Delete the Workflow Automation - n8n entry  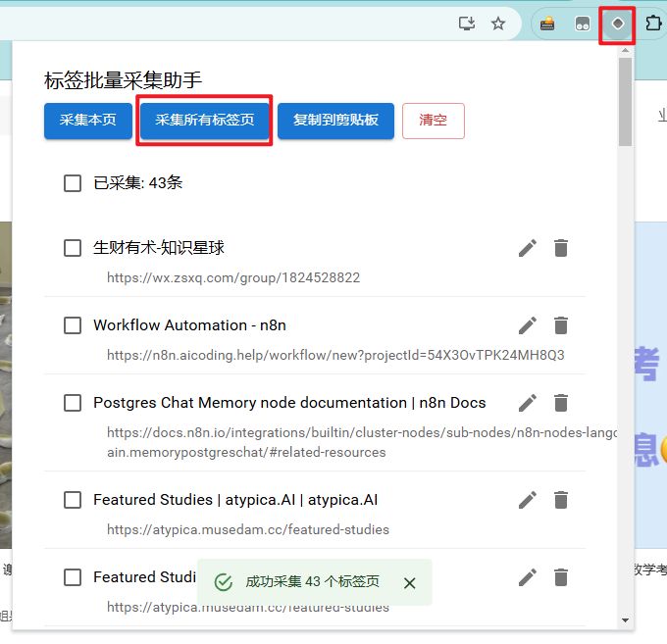click(561, 325)
